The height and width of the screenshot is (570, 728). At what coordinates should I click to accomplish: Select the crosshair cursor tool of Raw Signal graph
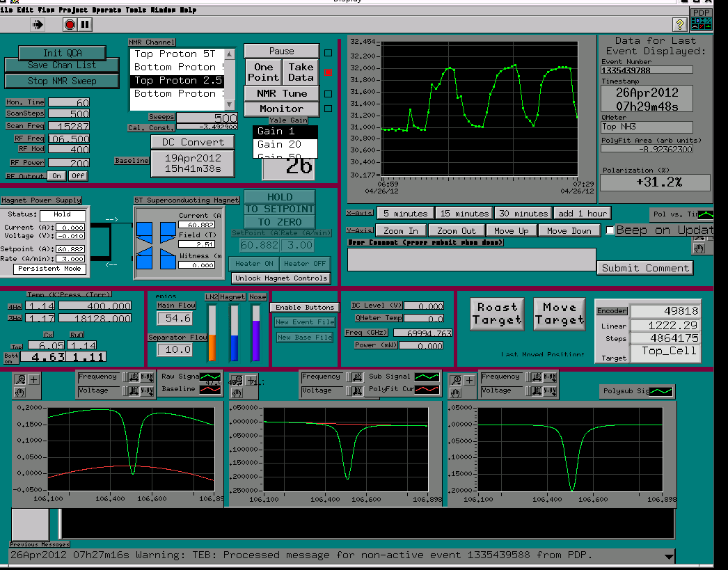pyautogui.click(x=34, y=380)
